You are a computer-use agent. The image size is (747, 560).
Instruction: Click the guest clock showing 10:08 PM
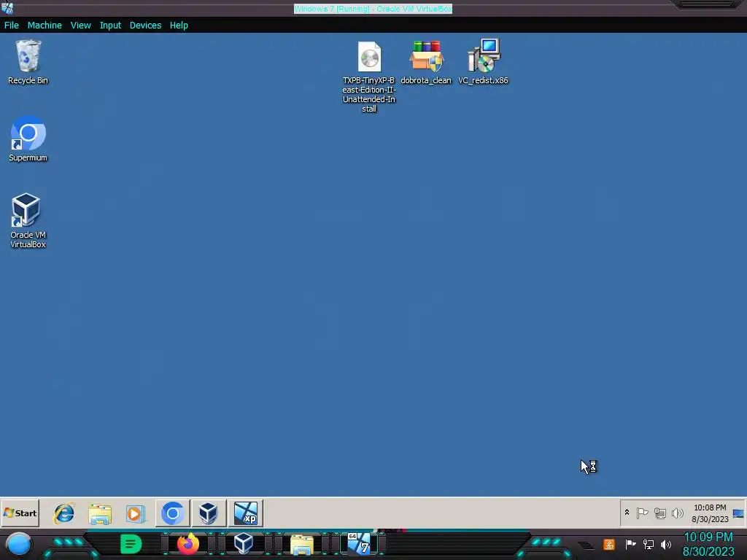pos(710,513)
